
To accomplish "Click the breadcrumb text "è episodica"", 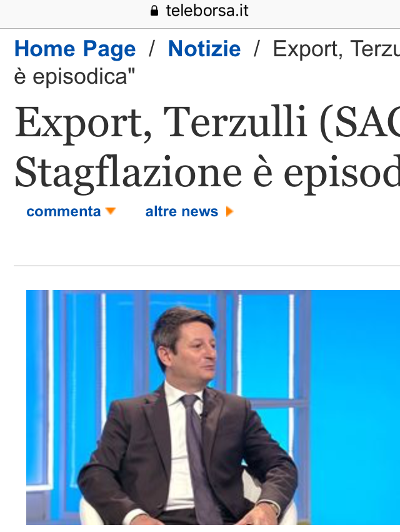I will click(74, 77).
